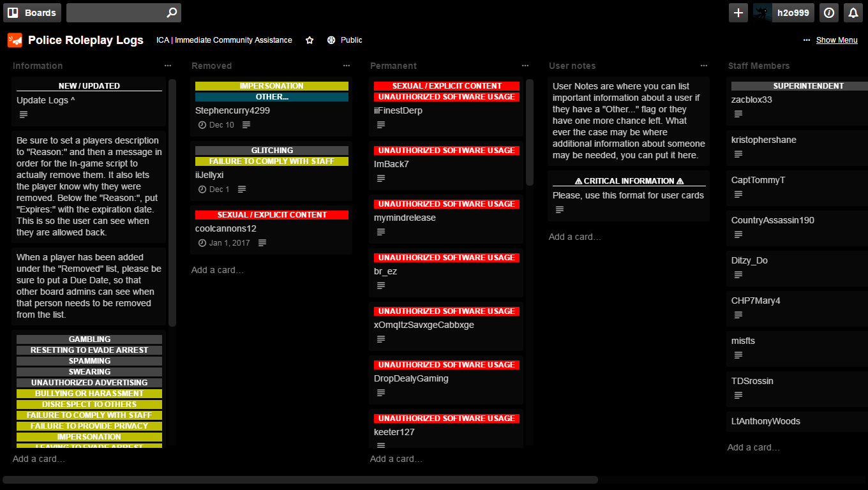This screenshot has height=490, width=868.
Task: Add a card to User notes list
Action: pos(574,236)
